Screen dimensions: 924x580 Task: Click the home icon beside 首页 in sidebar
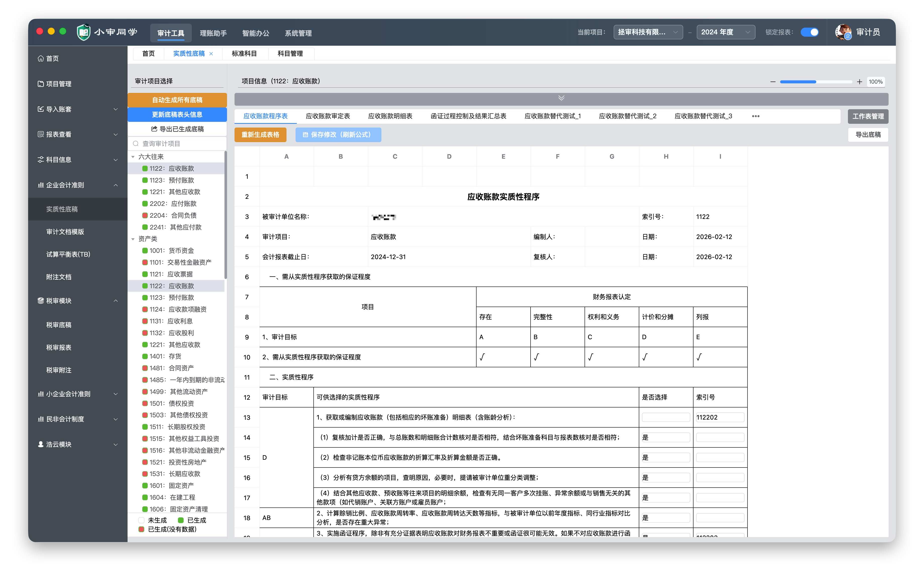click(x=41, y=58)
